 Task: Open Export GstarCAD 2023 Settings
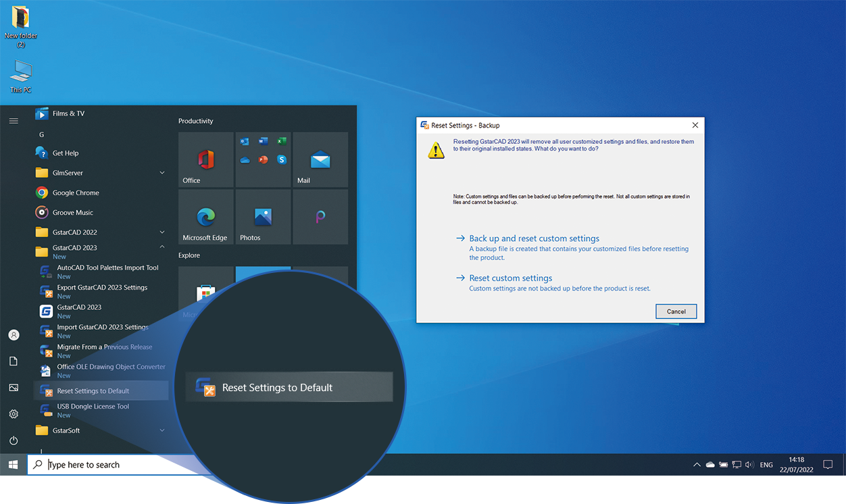click(x=101, y=291)
